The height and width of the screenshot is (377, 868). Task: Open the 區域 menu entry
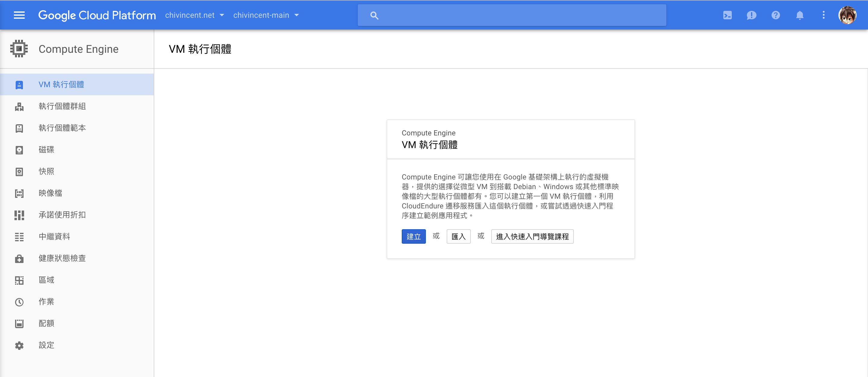coord(77,280)
